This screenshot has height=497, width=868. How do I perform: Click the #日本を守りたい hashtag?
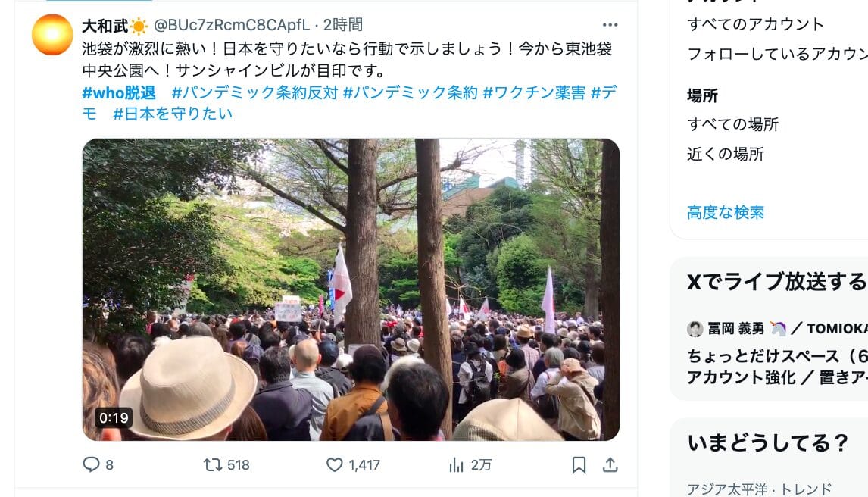pos(173,114)
